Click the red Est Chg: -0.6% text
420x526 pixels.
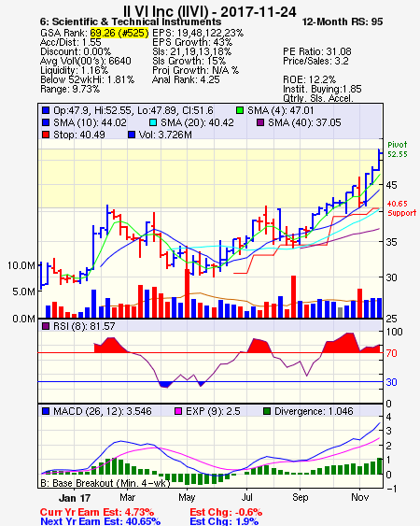pyautogui.click(x=226, y=512)
